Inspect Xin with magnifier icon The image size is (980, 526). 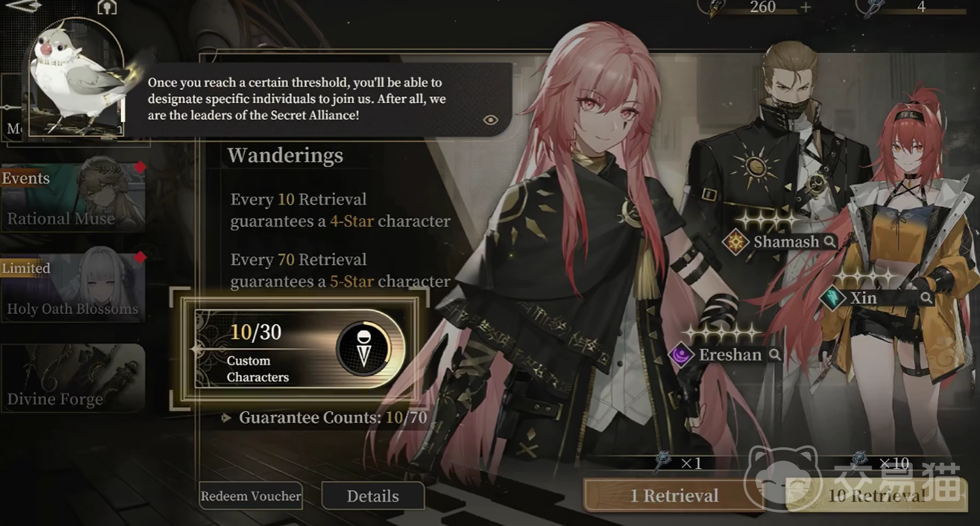pyautogui.click(x=926, y=298)
